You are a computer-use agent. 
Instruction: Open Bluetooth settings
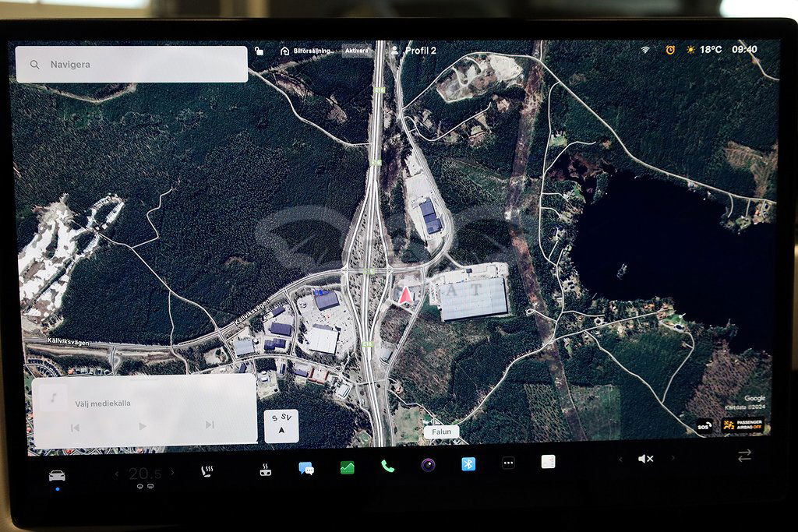468,463
